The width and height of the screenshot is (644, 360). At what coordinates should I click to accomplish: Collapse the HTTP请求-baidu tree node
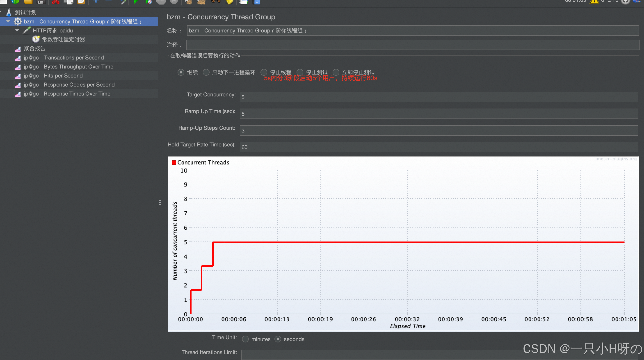pyautogui.click(x=17, y=30)
